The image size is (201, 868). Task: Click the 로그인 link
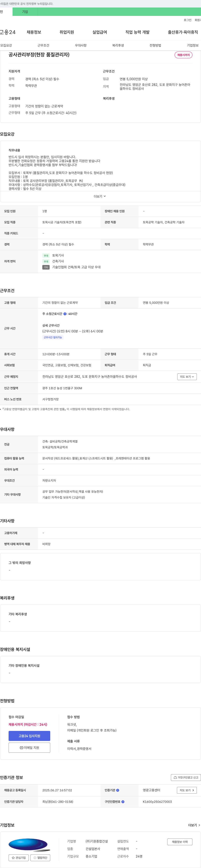[187, 20]
